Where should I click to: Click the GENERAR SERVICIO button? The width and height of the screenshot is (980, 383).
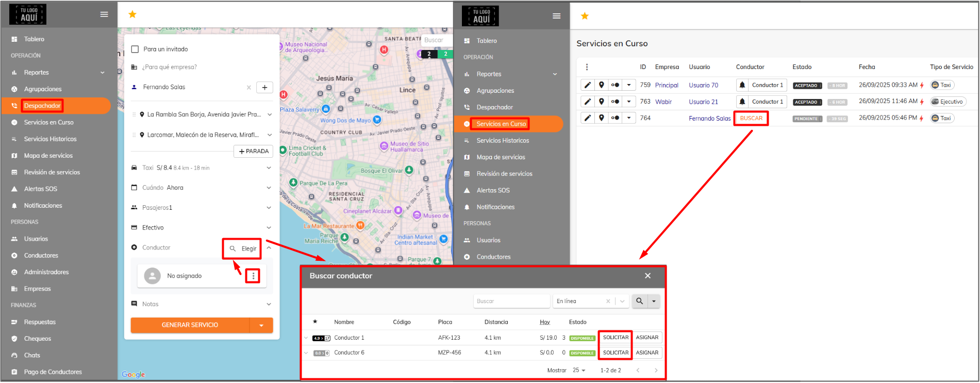click(x=190, y=325)
